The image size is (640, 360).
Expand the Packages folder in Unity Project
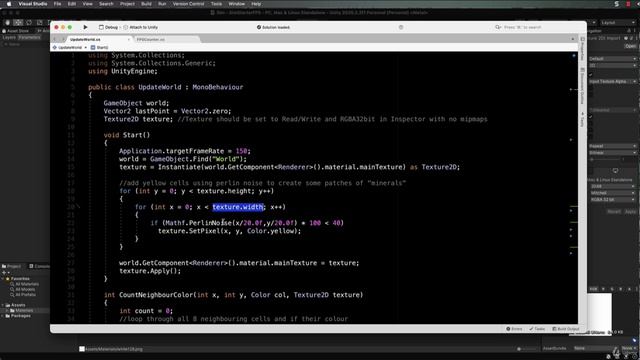pos(3,316)
